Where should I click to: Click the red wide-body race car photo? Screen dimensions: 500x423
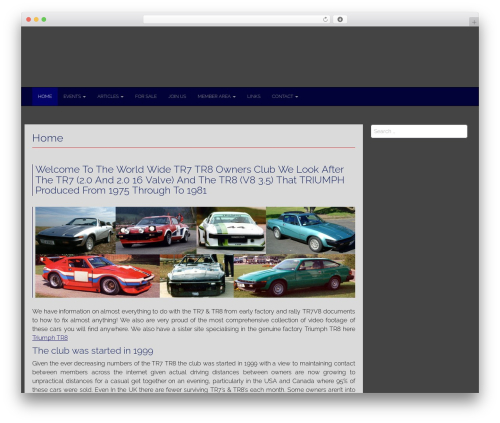(98, 276)
